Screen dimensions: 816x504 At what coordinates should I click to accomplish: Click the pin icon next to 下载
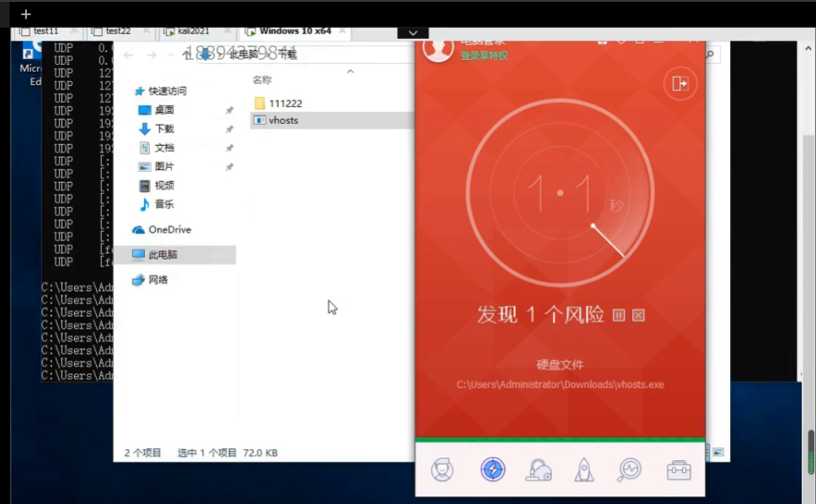point(229,129)
